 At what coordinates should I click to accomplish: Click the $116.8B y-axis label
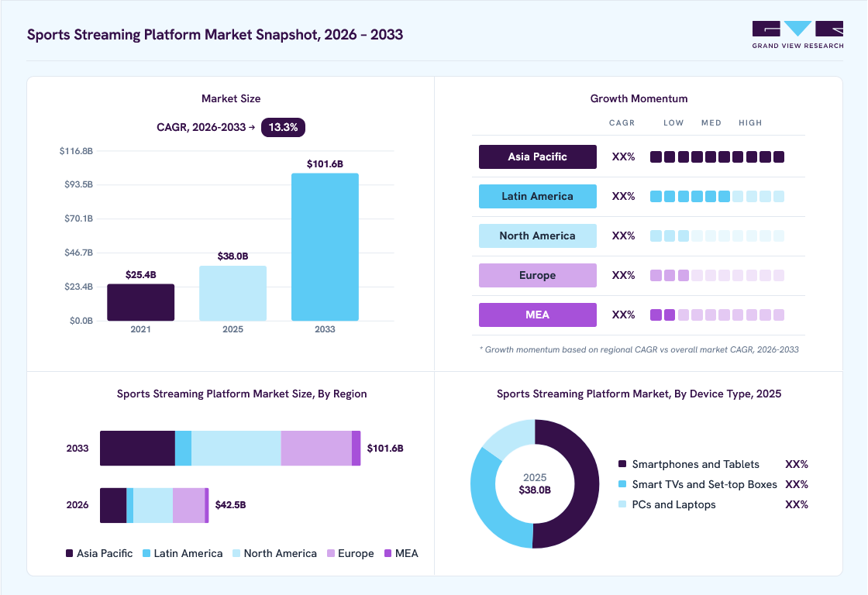point(77,151)
